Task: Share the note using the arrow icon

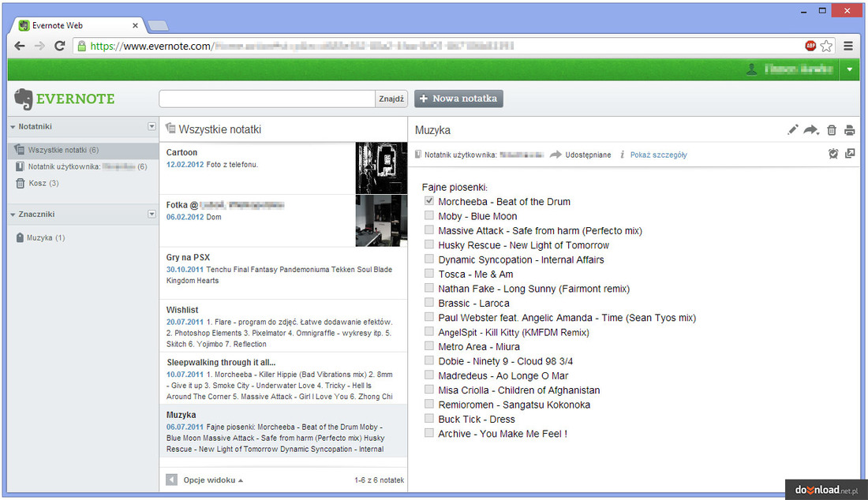Action: coord(811,130)
